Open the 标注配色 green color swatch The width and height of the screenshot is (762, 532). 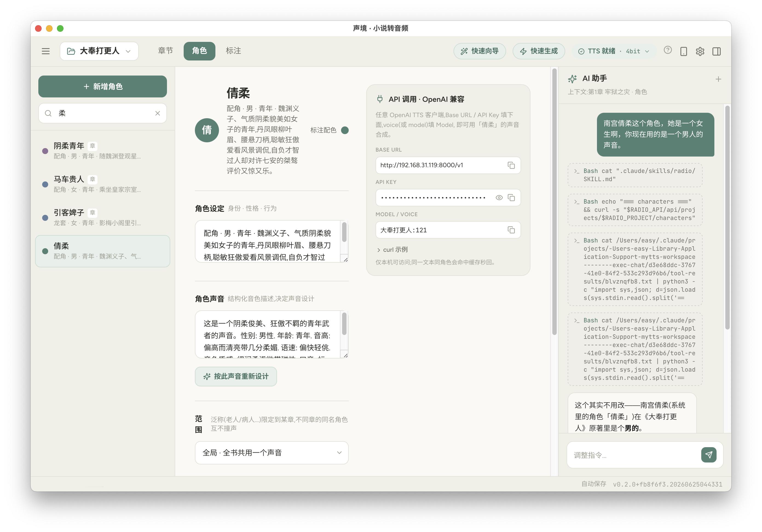point(345,130)
